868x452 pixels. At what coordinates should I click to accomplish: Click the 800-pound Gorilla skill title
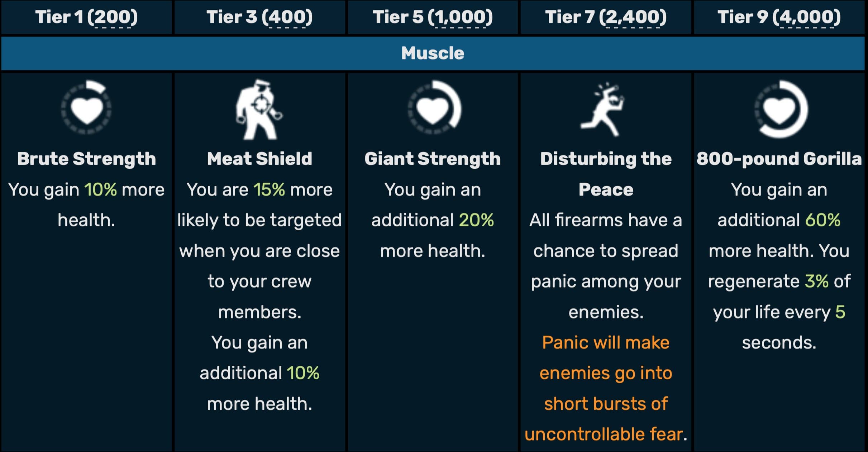pos(779,159)
